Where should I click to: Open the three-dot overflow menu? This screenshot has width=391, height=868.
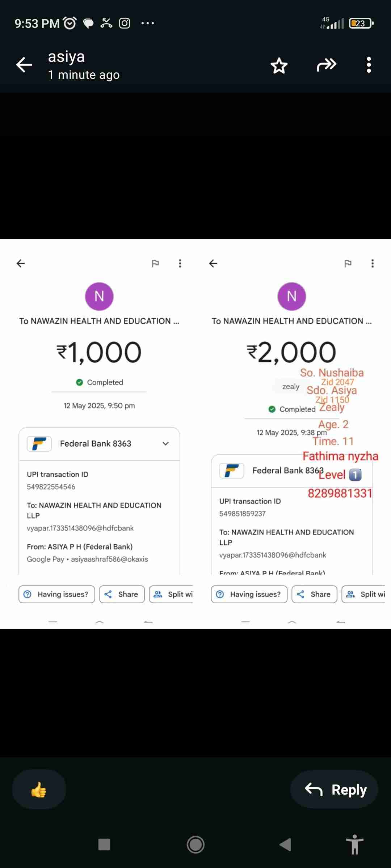pos(369,65)
